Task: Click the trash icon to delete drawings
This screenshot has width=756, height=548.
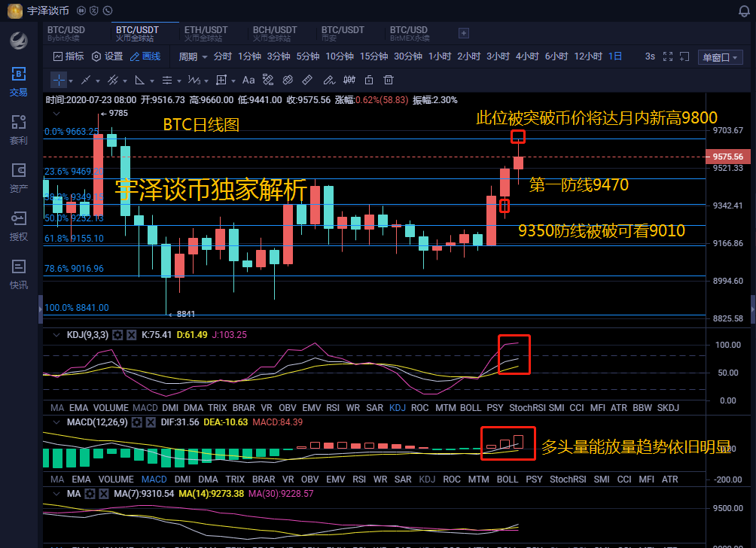Action: click(388, 80)
